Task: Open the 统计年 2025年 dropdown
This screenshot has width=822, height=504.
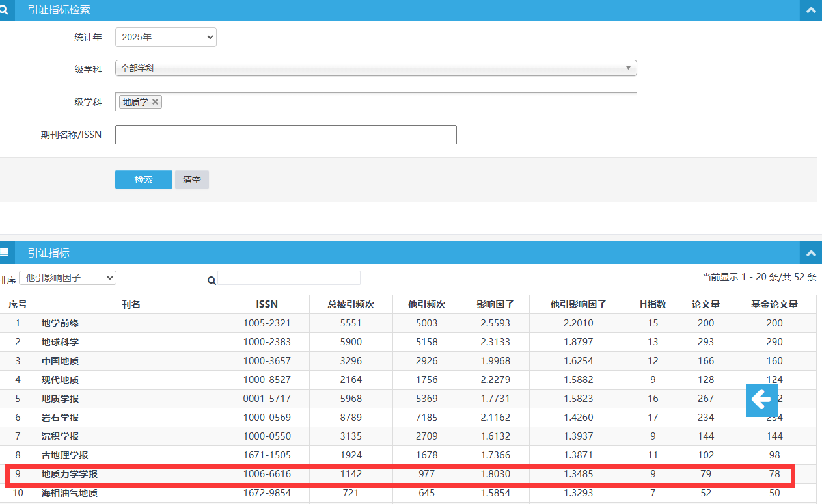Action: [166, 37]
